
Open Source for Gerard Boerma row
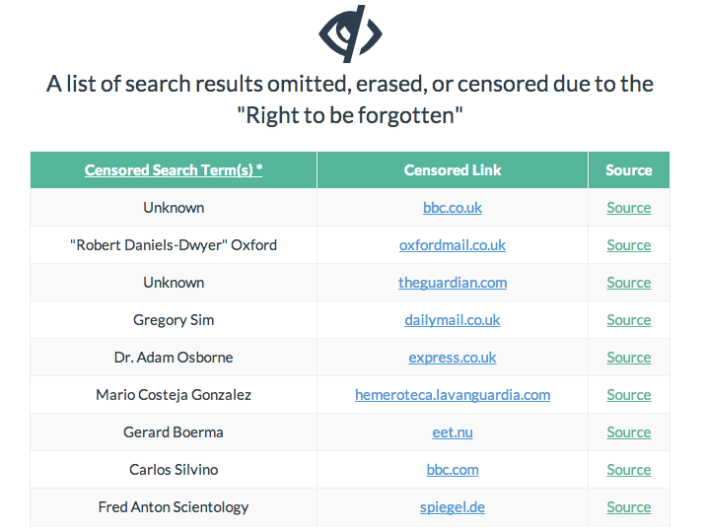[628, 433]
